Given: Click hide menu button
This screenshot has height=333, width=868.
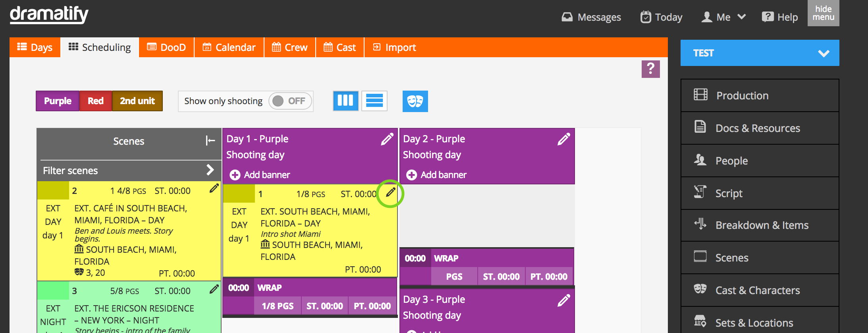Looking at the screenshot, I should 823,13.
